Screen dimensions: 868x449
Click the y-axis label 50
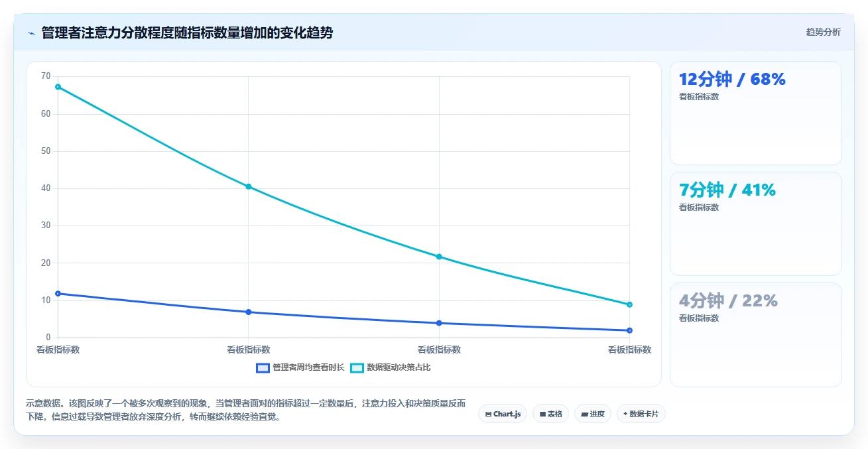[x=46, y=151]
